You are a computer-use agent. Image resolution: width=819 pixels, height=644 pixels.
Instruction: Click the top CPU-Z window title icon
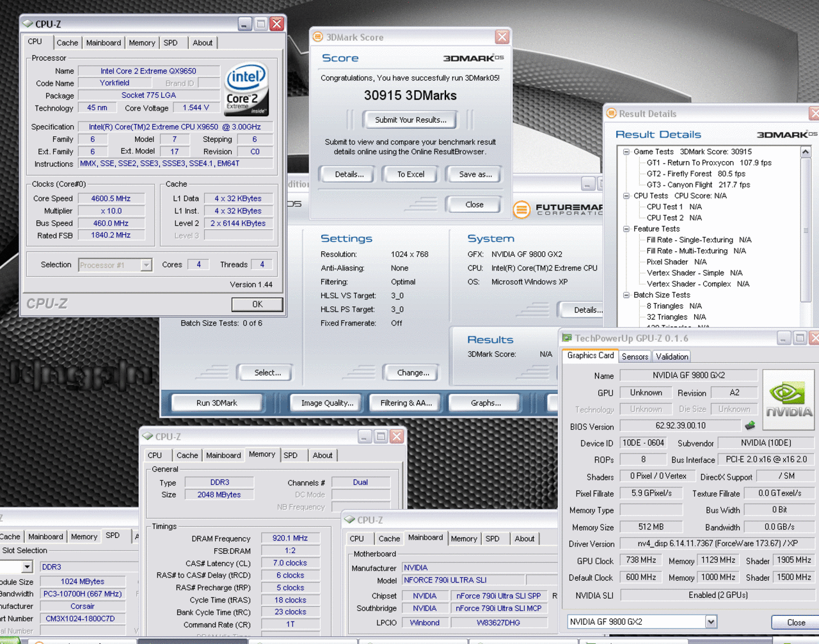(28, 24)
